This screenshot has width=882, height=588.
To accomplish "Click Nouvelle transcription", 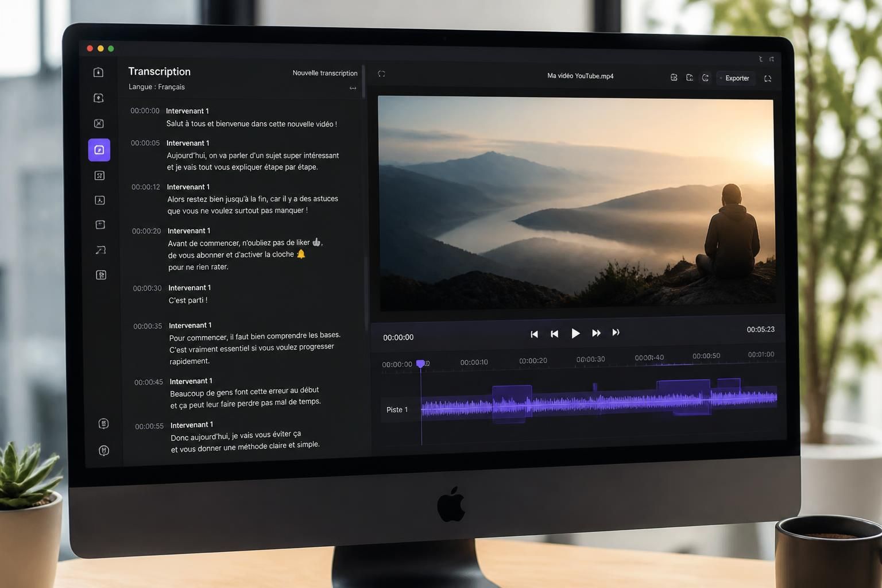I will (325, 73).
